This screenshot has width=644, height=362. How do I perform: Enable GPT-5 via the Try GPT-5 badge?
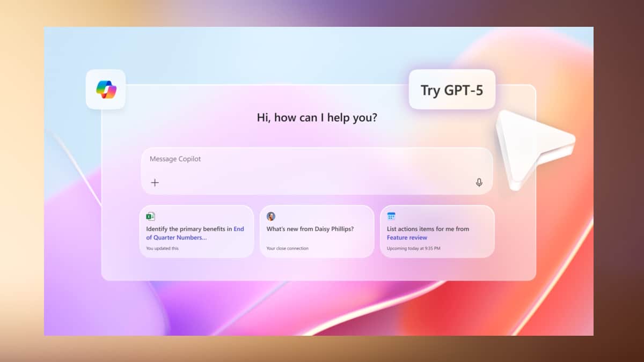pos(451,90)
